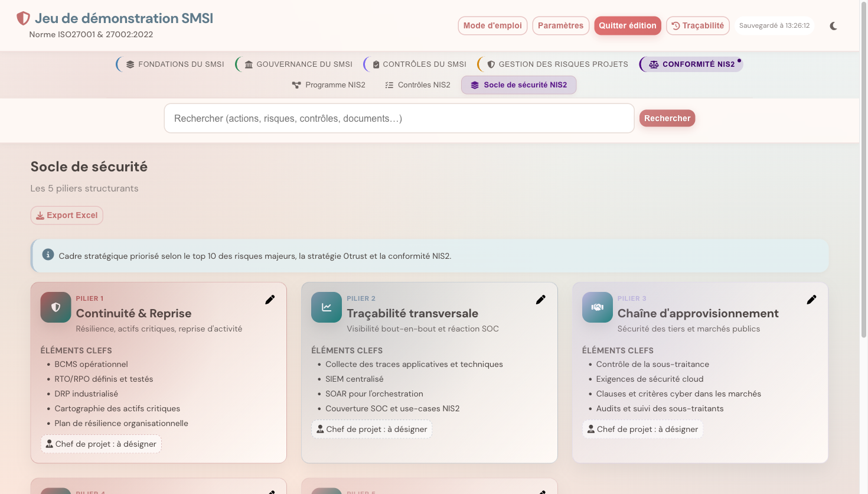Open Traçabilité history button
Image resolution: width=868 pixels, height=494 pixels.
pyautogui.click(x=698, y=26)
